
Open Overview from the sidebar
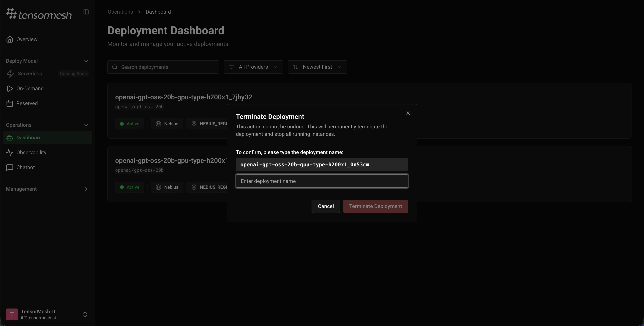click(x=27, y=39)
